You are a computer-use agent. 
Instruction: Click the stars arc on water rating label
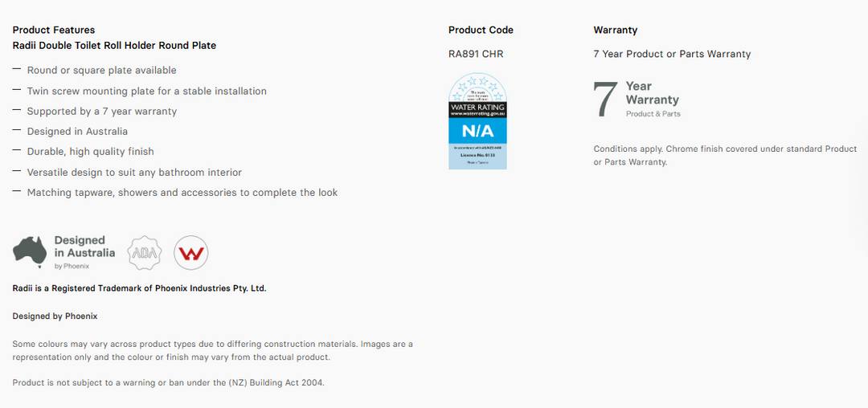click(477, 88)
